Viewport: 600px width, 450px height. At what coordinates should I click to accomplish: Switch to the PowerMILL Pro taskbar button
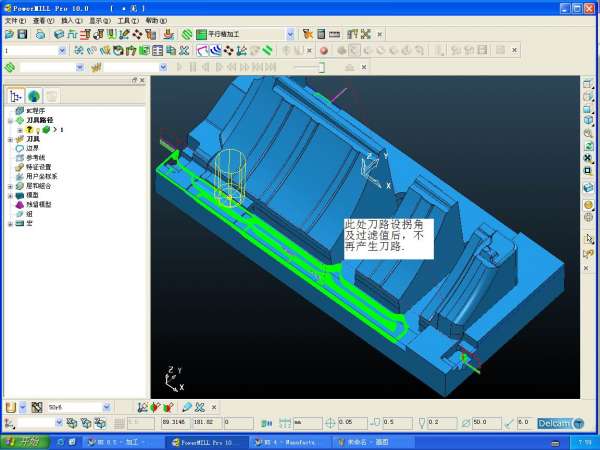[204, 441]
